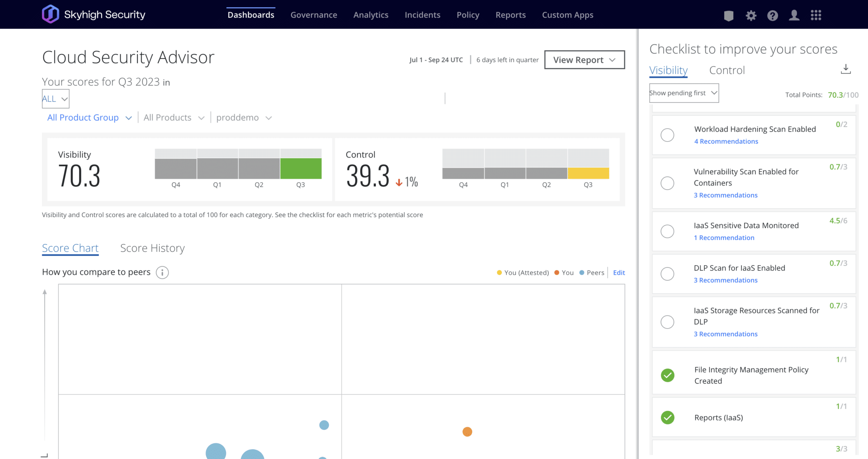This screenshot has width=868, height=459.
Task: Click the Edit link above chart
Action: click(x=619, y=273)
